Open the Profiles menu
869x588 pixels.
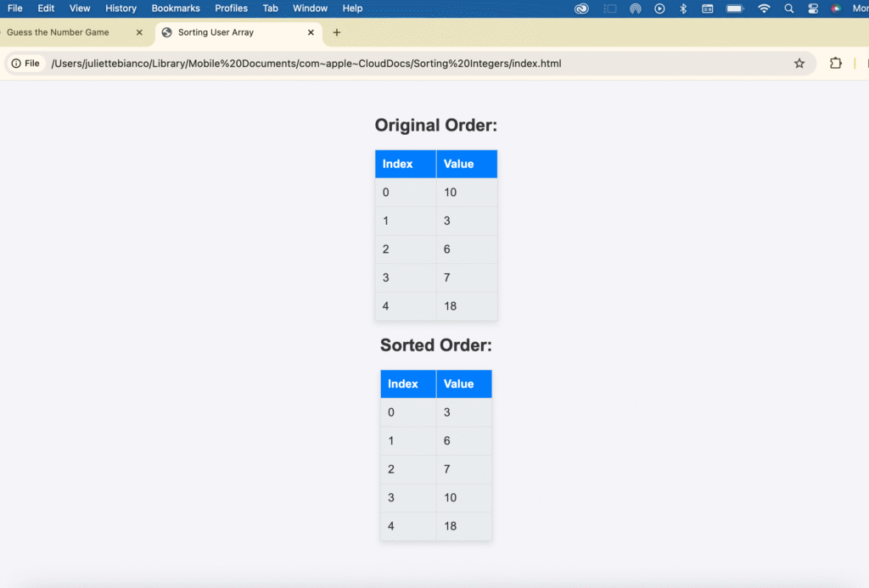[231, 8]
